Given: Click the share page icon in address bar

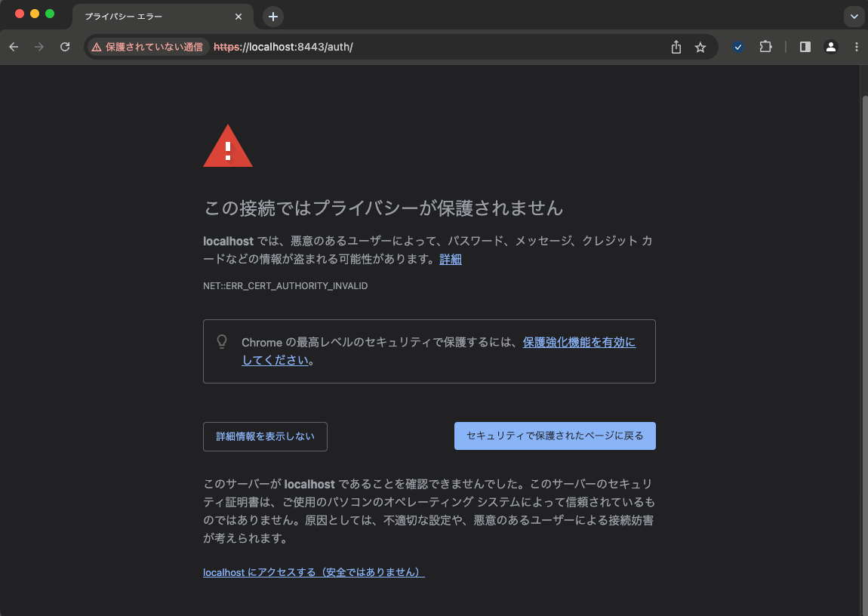Looking at the screenshot, I should pos(676,47).
